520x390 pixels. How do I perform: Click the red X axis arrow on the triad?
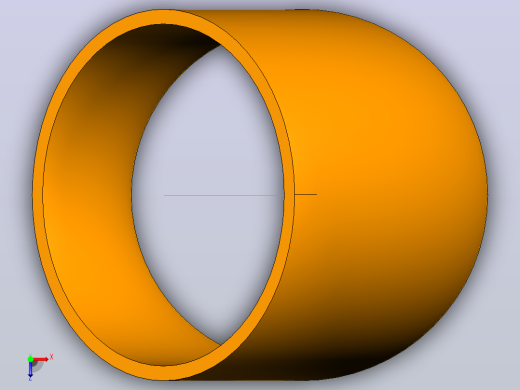click(x=41, y=359)
